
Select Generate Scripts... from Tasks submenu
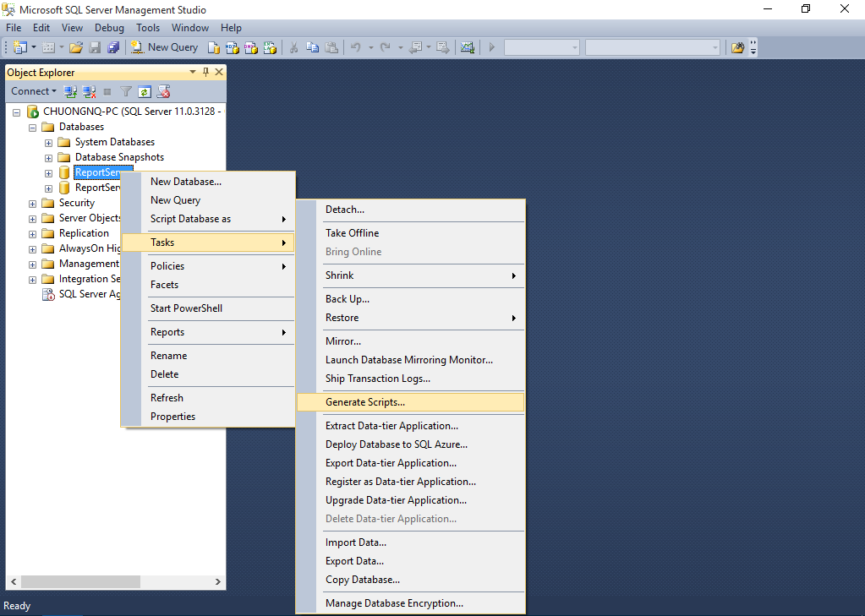[x=410, y=402]
